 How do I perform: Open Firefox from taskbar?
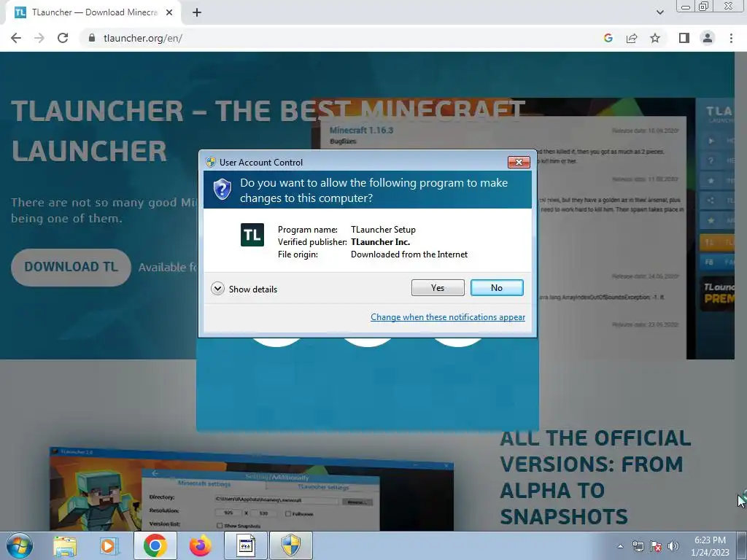200,545
